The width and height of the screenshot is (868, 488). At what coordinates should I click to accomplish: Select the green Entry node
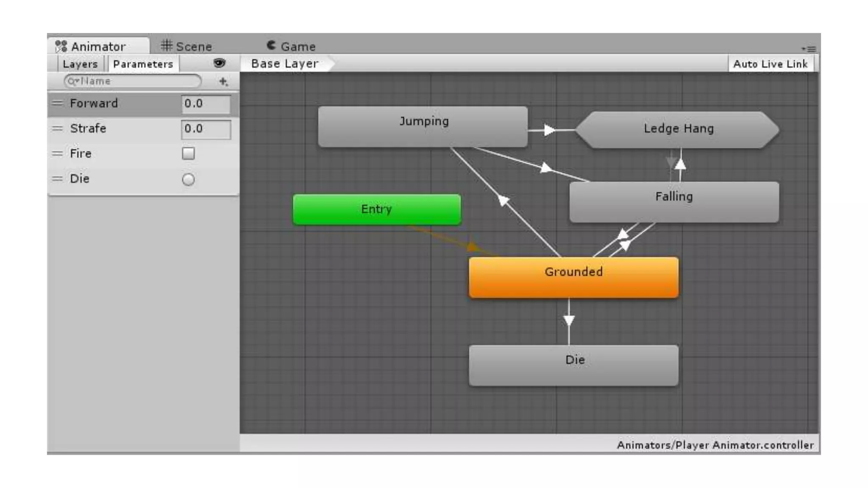pyautogui.click(x=377, y=209)
